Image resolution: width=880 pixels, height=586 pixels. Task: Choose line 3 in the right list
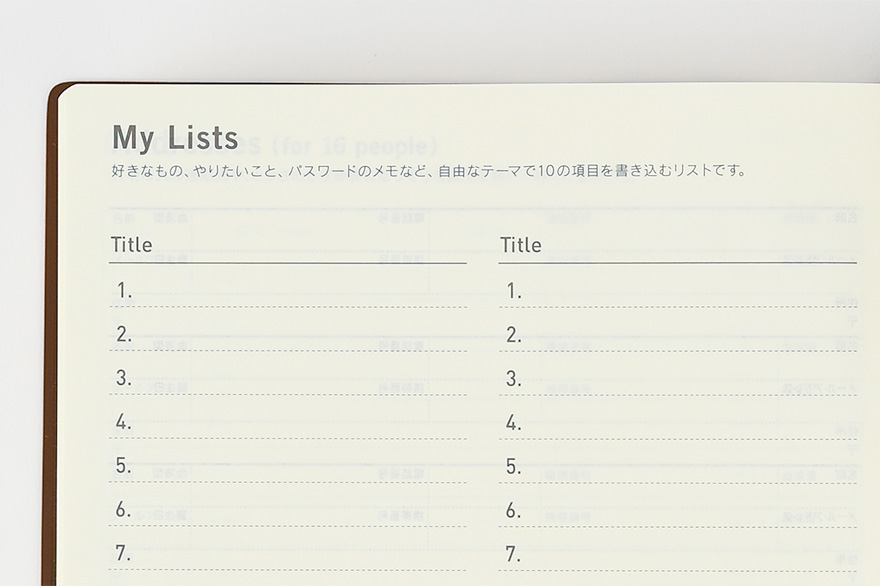click(x=680, y=379)
